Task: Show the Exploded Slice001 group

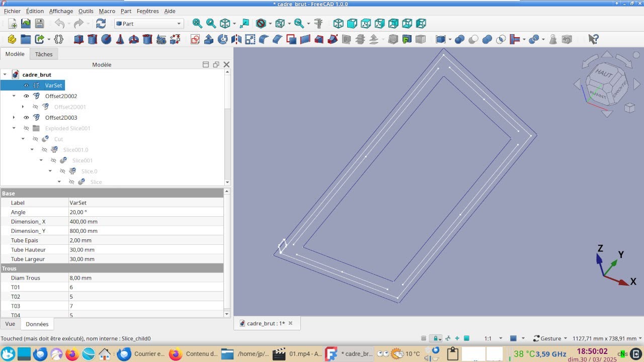Action: click(27, 128)
